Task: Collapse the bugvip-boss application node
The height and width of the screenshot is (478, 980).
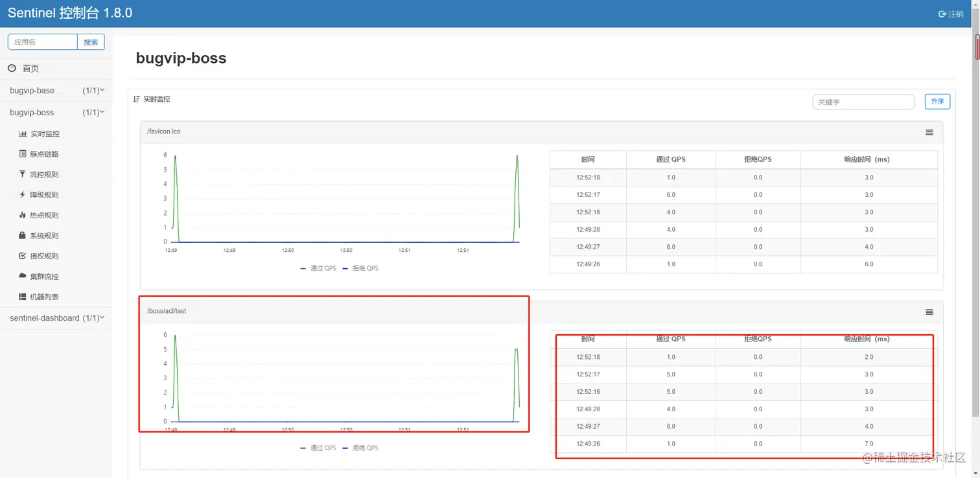Action: (x=56, y=113)
